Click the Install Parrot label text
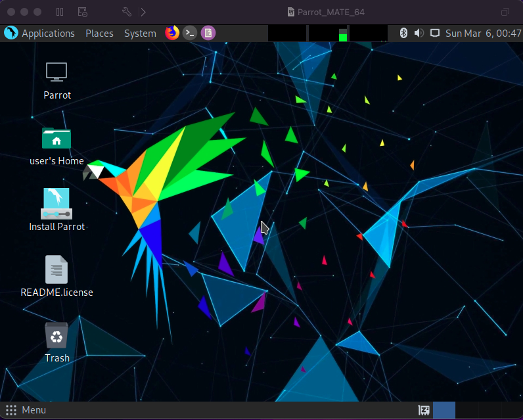523x420 pixels. (x=57, y=227)
